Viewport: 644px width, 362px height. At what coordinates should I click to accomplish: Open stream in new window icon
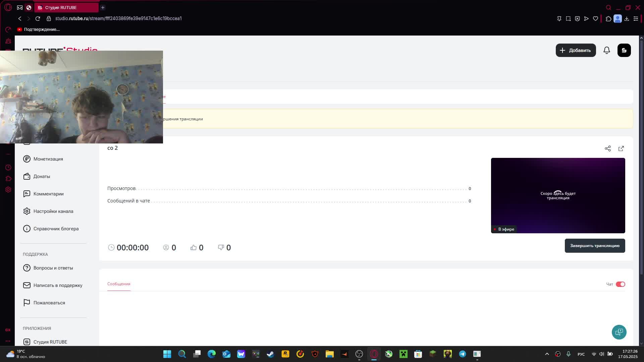621,148
